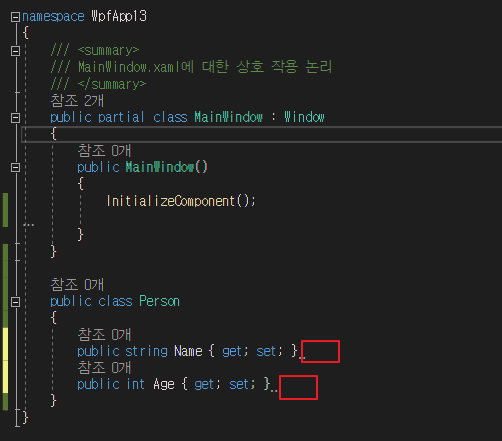The height and width of the screenshot is (441, 502).
Task: Click MainWindow in the class declaration
Action: (228, 117)
